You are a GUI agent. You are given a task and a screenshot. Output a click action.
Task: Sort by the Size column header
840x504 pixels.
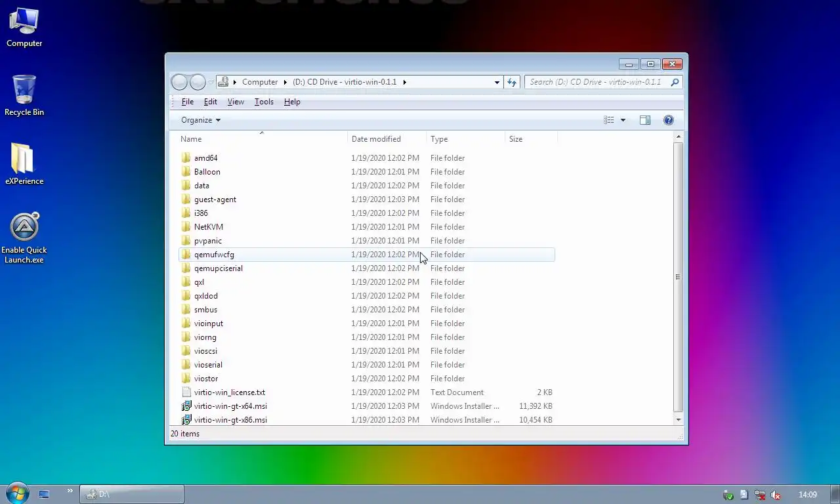[x=532, y=139]
